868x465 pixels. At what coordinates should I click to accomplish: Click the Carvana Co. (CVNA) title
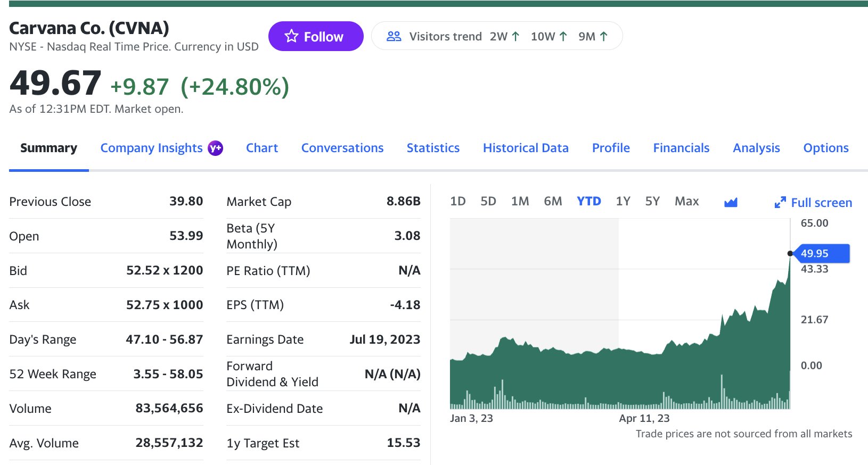(89, 28)
